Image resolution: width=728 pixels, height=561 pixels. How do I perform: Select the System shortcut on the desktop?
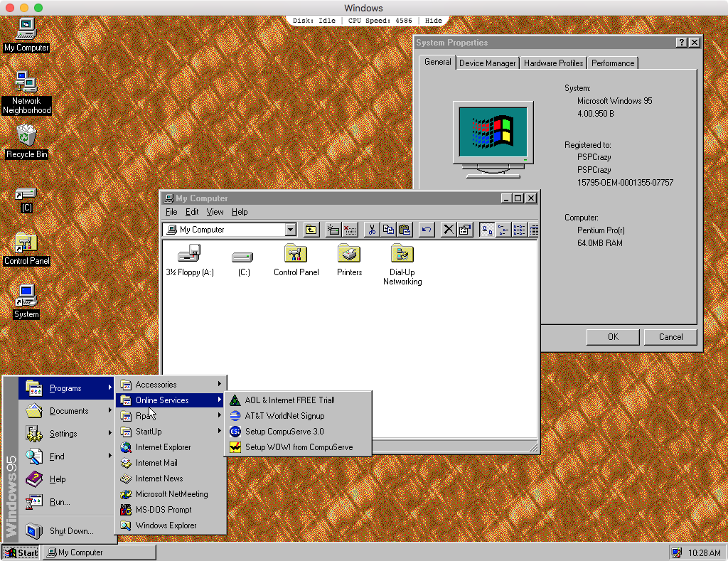point(26,302)
